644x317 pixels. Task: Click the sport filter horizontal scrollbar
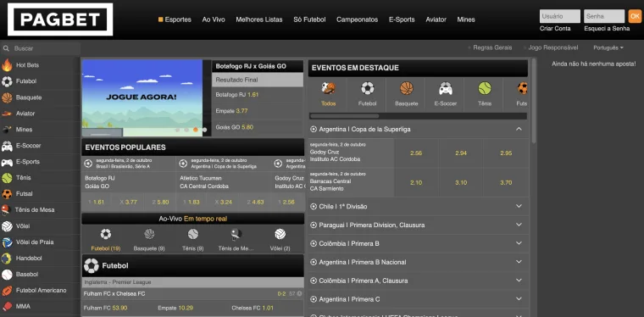344,116
